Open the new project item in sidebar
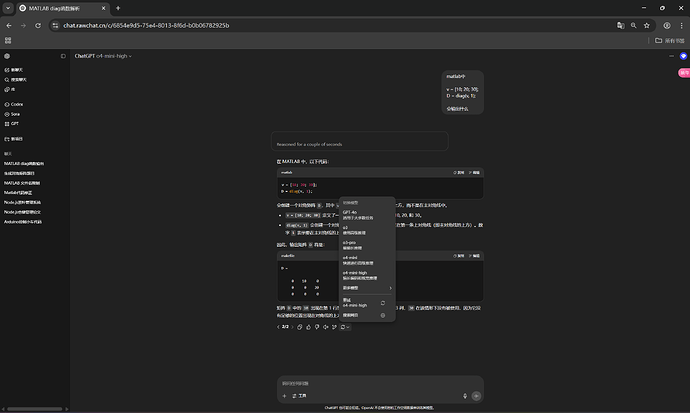Viewport: 690px width, 413px height. click(x=14, y=139)
